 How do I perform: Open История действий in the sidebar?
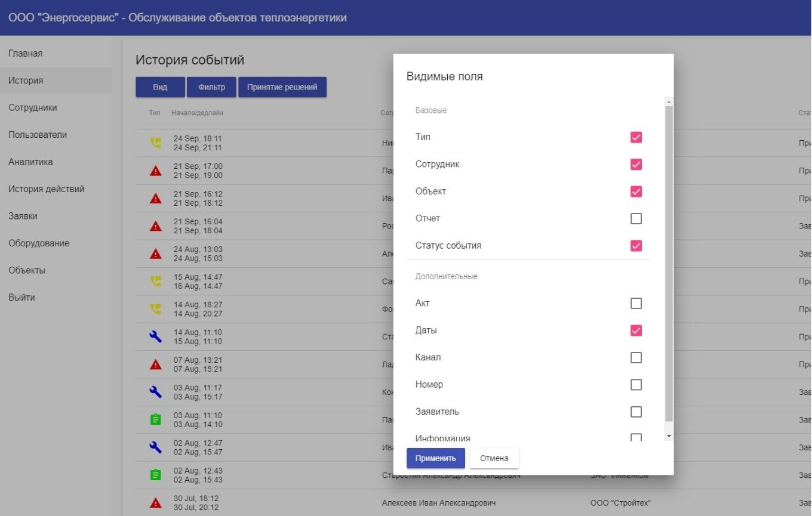pyautogui.click(x=56, y=189)
